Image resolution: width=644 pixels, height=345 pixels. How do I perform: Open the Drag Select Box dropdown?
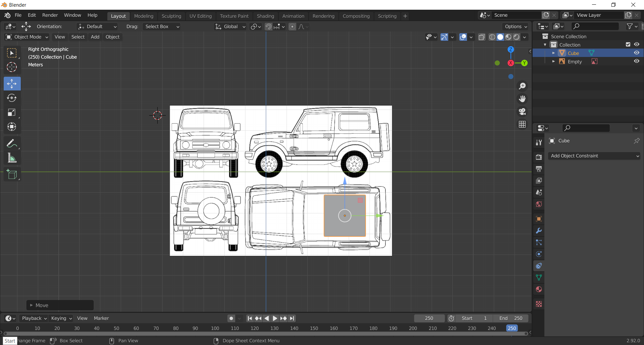point(162,26)
